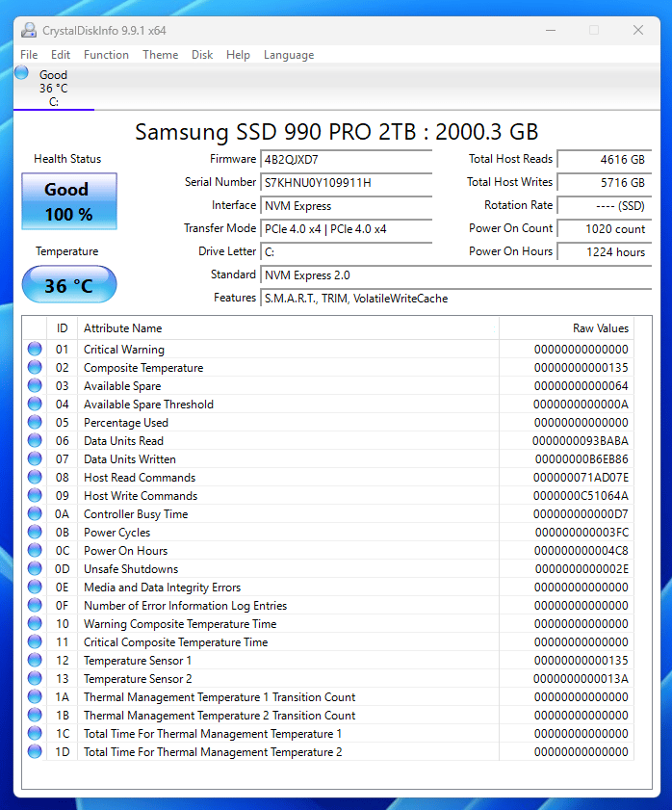672x810 pixels.
Task: Click status orb for Unsafe Shutdowns row
Action: pos(35,568)
